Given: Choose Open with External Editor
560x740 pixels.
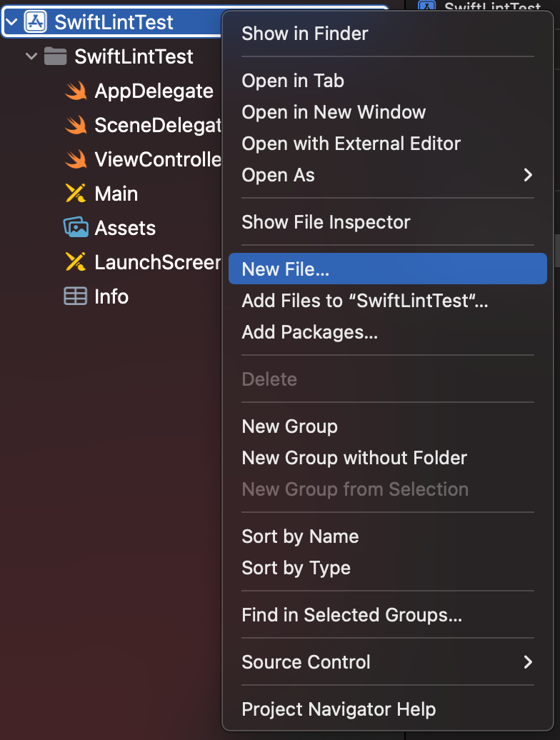Looking at the screenshot, I should click(x=387, y=144).
